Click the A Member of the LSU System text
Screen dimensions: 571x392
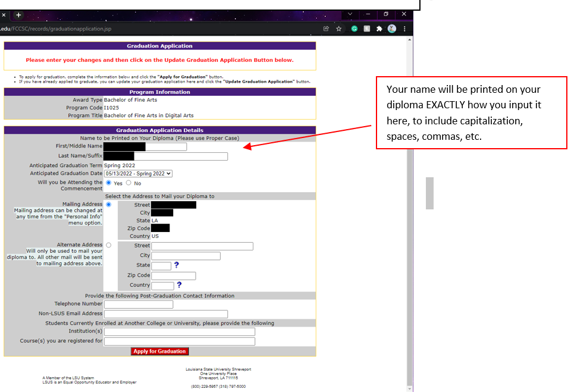click(68, 378)
